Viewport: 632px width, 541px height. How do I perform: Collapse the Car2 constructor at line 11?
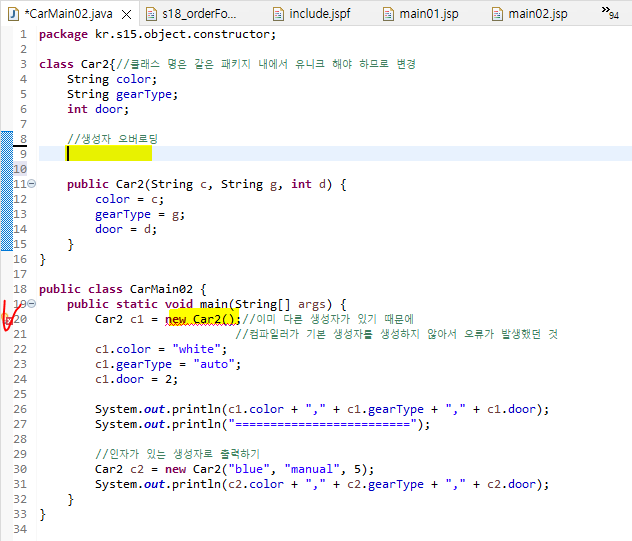pyautogui.click(x=32, y=184)
